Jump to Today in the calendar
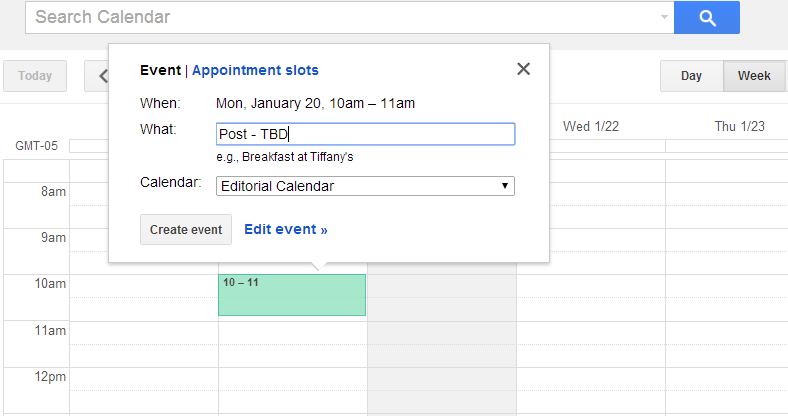 point(35,76)
